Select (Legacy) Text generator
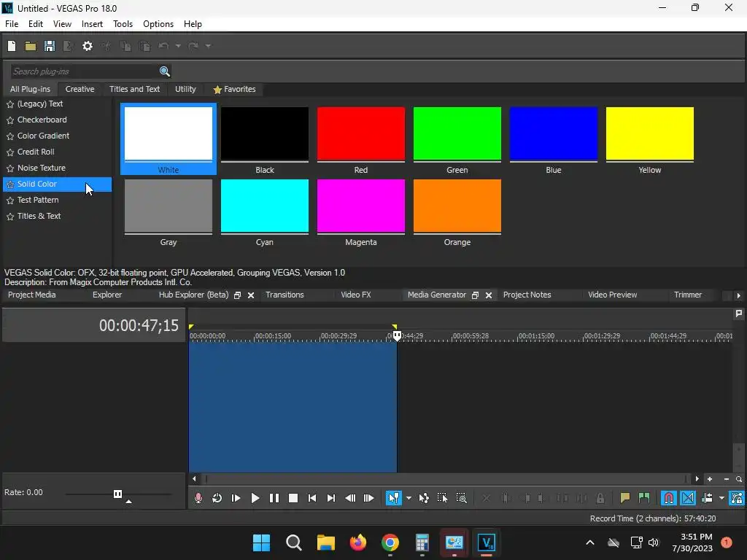This screenshot has height=560, width=747. tap(40, 104)
